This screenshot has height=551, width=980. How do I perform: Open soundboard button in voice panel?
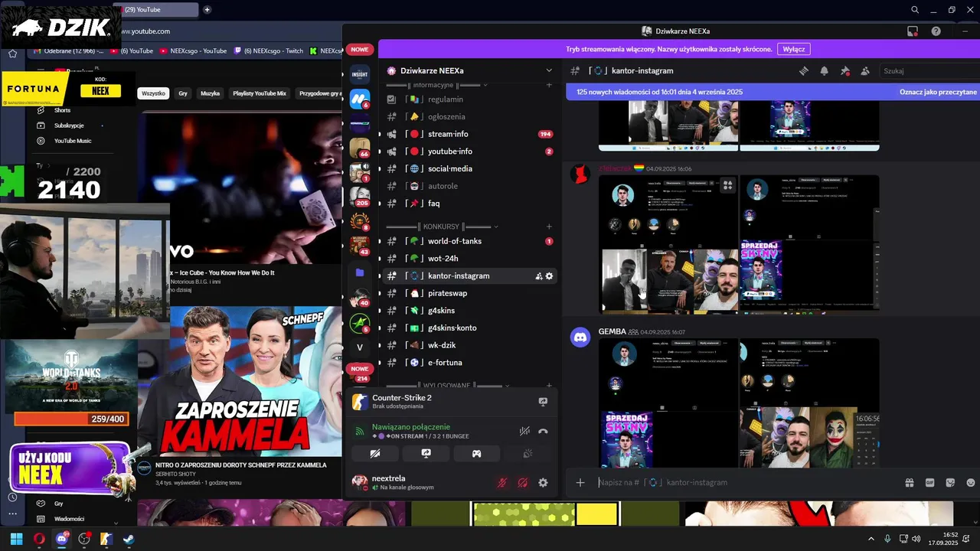[x=528, y=454]
